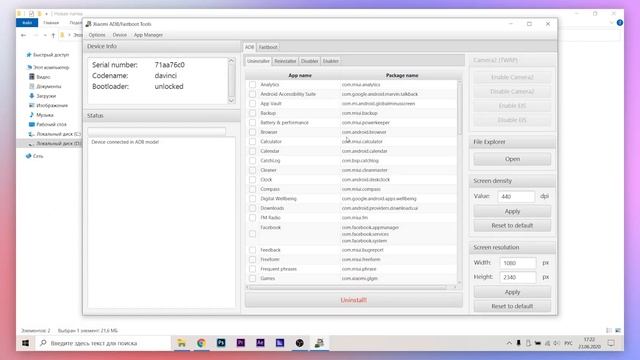Check the App Vault checkbox
The image size is (640, 360).
[253, 104]
